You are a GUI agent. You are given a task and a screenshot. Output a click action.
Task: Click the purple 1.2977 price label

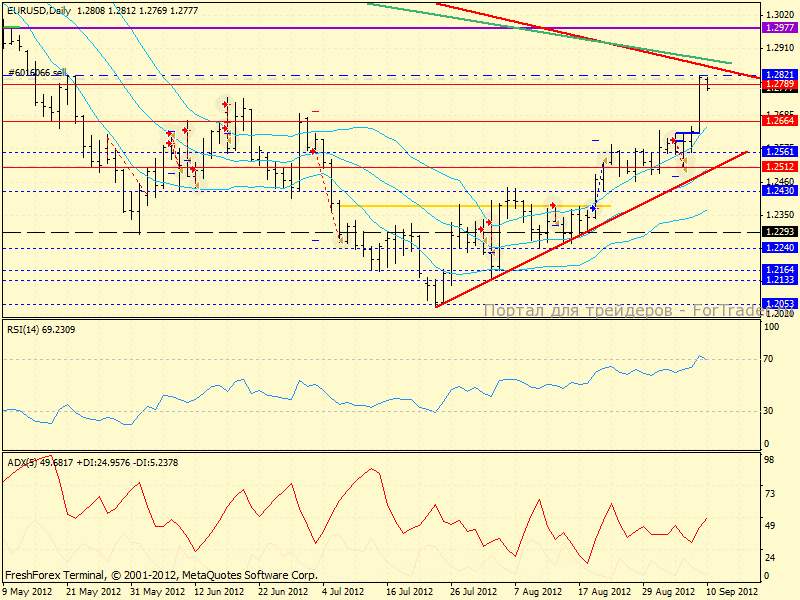(x=778, y=28)
